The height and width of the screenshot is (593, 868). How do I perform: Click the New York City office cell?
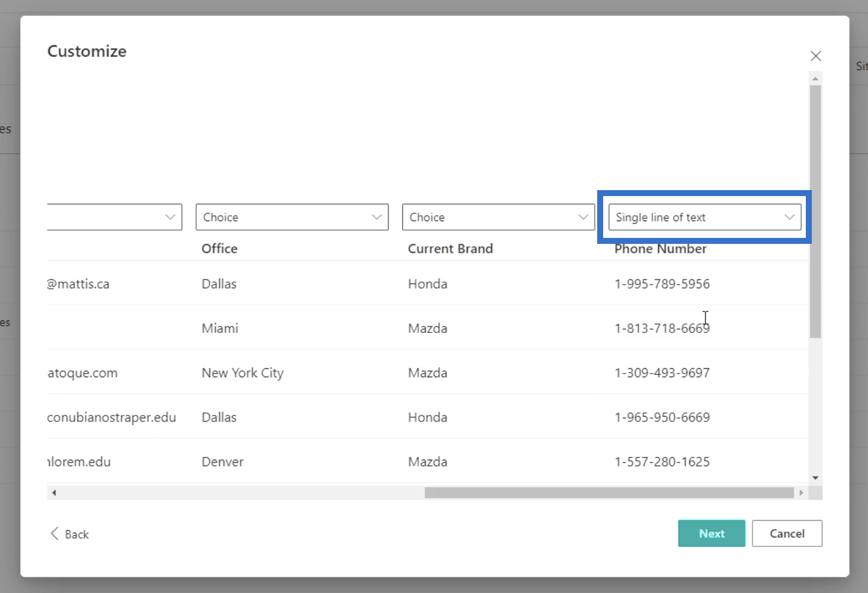(x=243, y=373)
